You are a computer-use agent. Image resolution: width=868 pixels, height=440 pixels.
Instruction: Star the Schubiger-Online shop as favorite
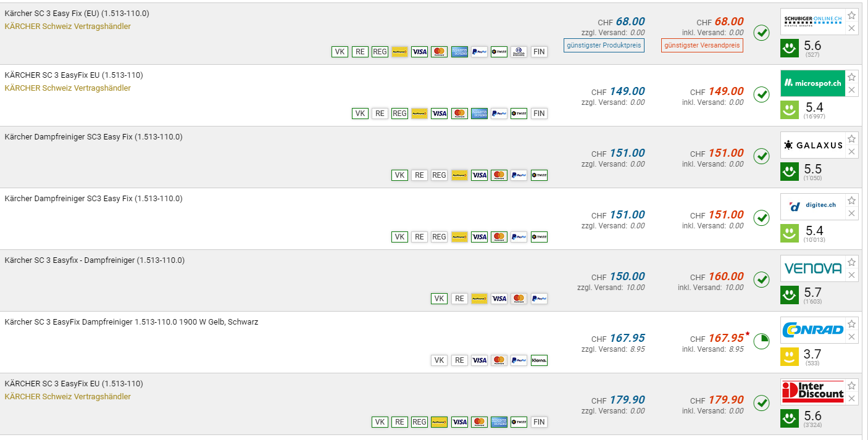pos(851,15)
